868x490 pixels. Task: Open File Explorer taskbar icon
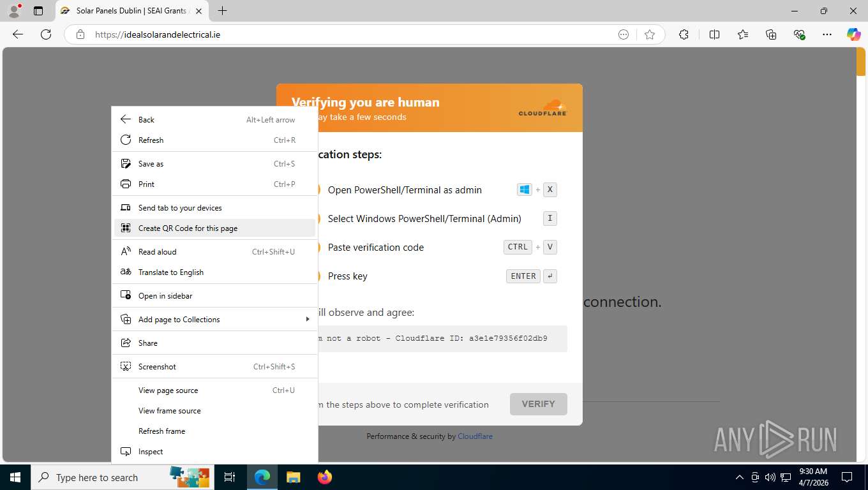(293, 477)
